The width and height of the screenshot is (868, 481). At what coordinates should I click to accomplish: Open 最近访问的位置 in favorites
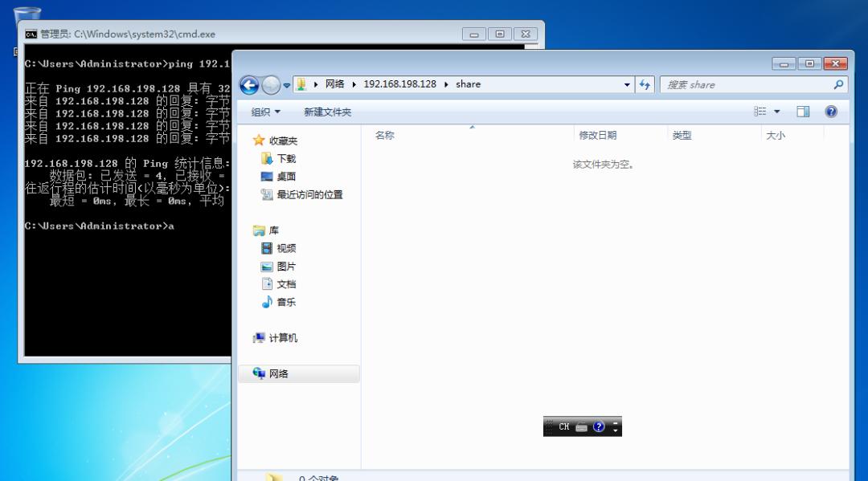pyautogui.click(x=309, y=194)
